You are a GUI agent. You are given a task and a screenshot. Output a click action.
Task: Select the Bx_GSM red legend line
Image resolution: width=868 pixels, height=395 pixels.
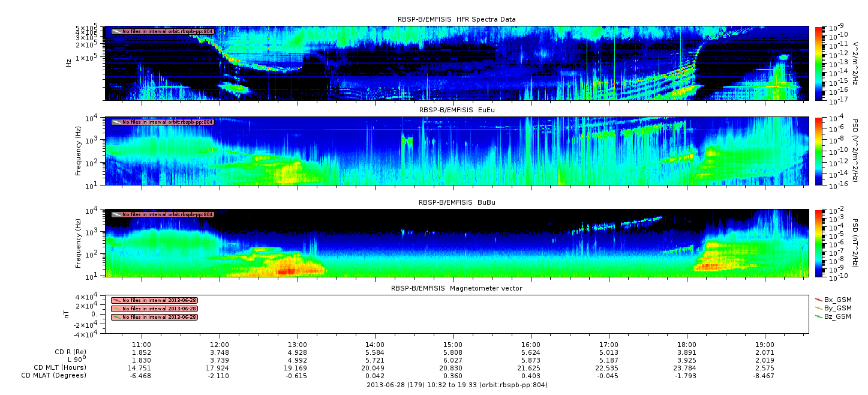click(x=819, y=299)
